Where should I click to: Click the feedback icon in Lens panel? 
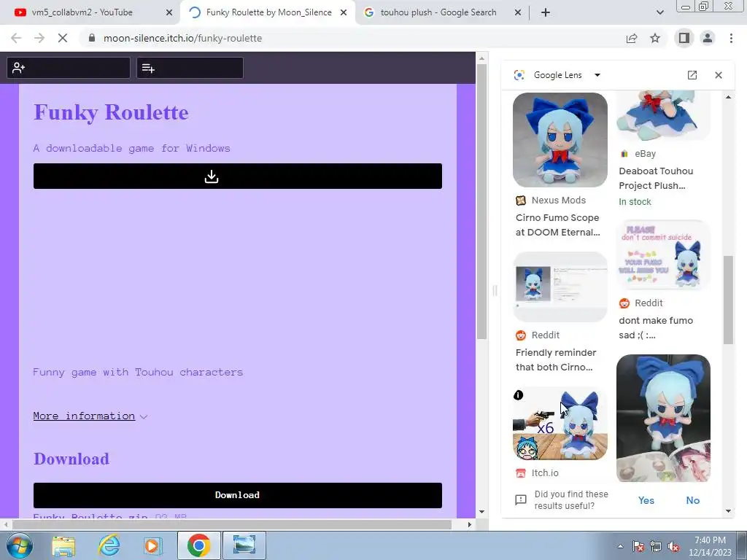pos(521,500)
